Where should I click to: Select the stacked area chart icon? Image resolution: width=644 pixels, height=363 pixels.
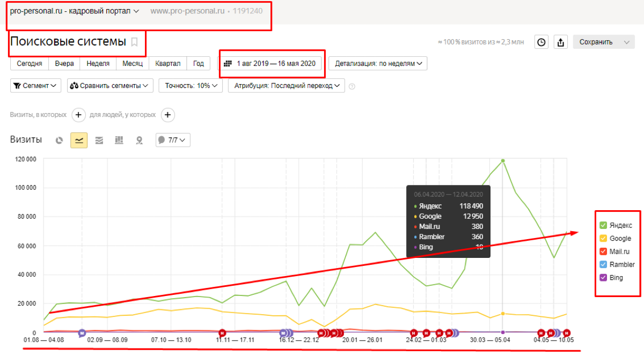coord(99,140)
